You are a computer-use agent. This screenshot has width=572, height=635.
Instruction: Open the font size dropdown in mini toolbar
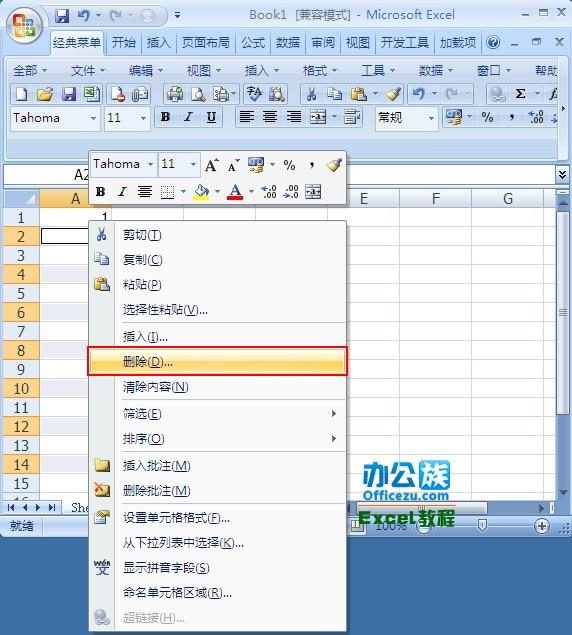(x=193, y=164)
